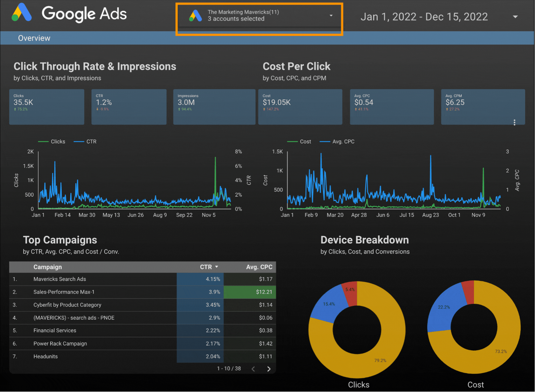
Task: Click the Avg. CPC column header
Action: point(259,267)
